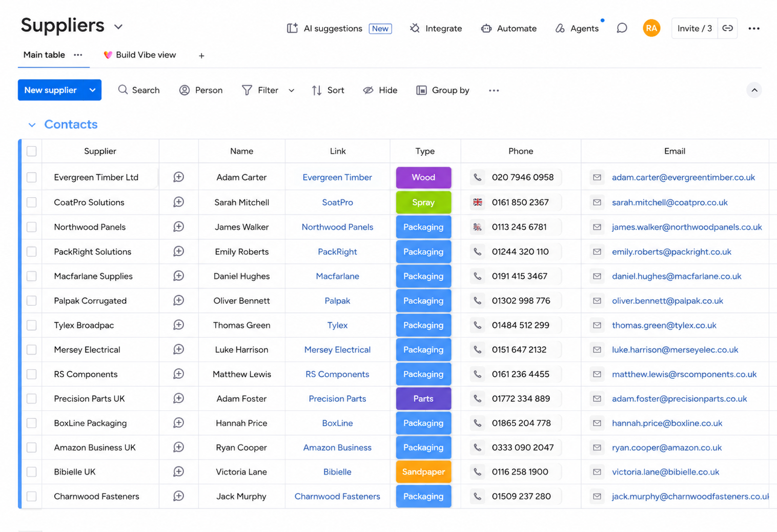Open the New supplier dropdown arrow
Viewport: 777px width, 532px height.
click(x=92, y=90)
